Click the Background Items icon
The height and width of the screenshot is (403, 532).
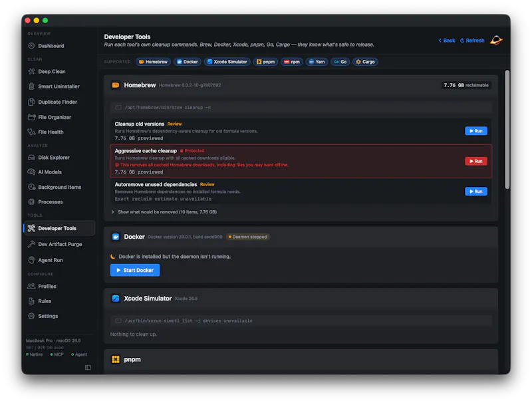point(31,187)
